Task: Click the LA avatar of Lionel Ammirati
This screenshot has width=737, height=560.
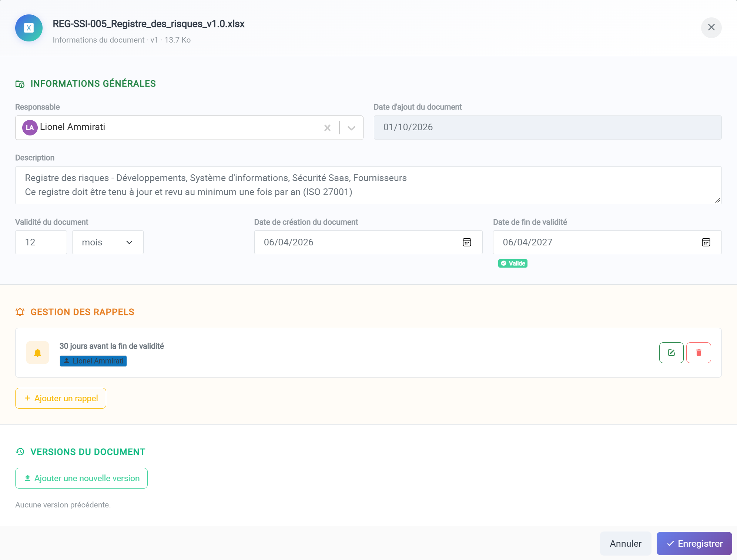Action: click(30, 128)
